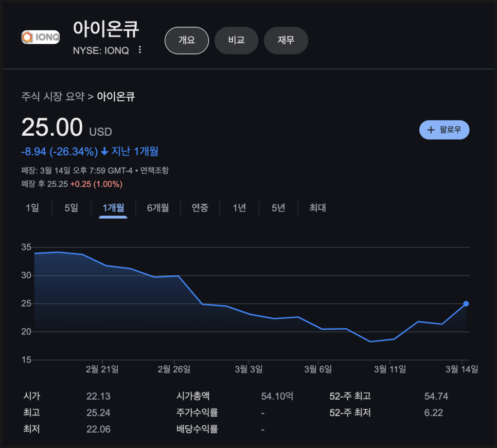This screenshot has height=448, width=497.
Task: Click the +0.25 (1.00%) after-hours change
Action: point(96,184)
